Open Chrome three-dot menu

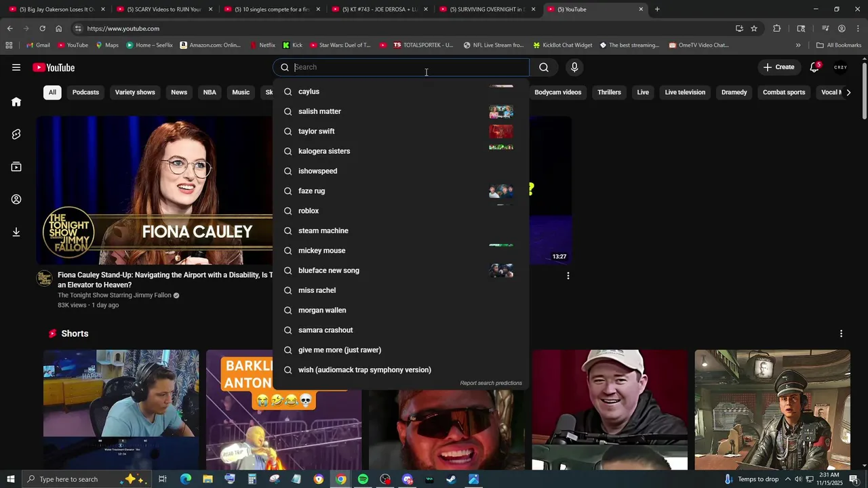tap(858, 28)
